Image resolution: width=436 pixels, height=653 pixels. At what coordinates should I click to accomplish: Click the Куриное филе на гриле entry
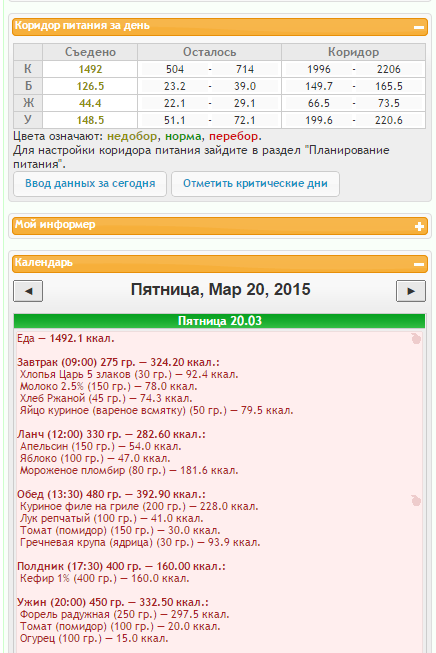[x=139, y=506]
